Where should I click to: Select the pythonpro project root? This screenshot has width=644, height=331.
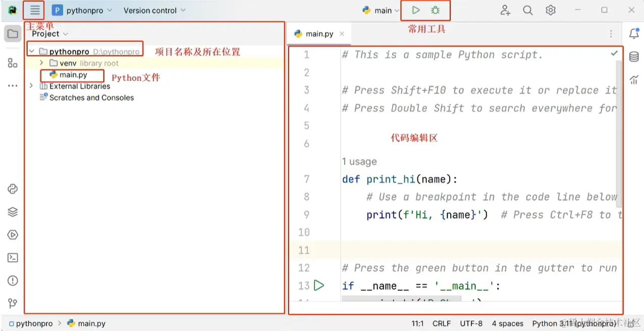pos(89,52)
